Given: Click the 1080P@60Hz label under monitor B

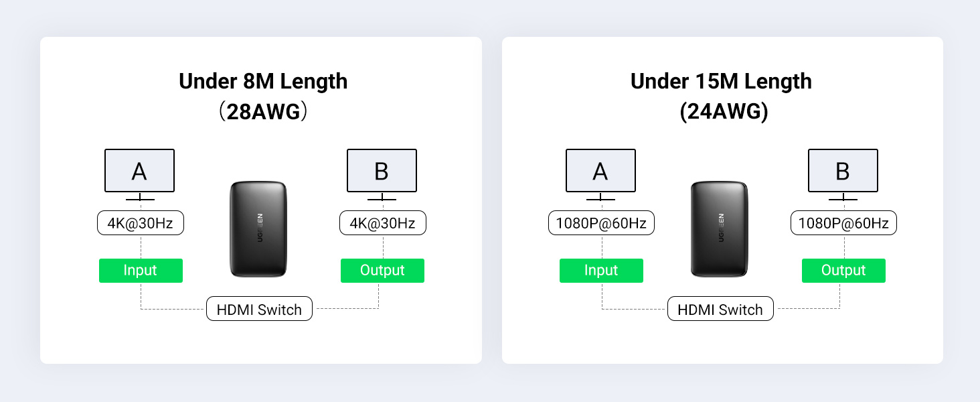Looking at the screenshot, I should pyautogui.click(x=843, y=223).
